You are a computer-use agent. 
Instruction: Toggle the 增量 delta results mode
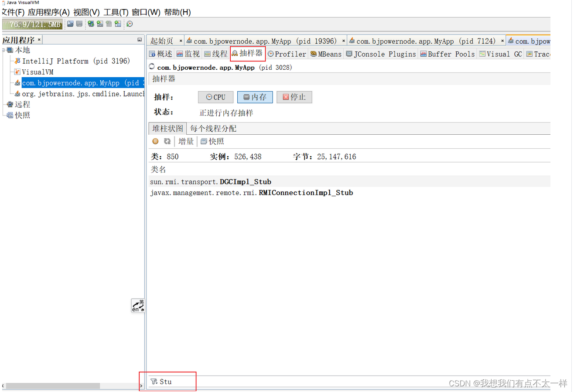186,141
